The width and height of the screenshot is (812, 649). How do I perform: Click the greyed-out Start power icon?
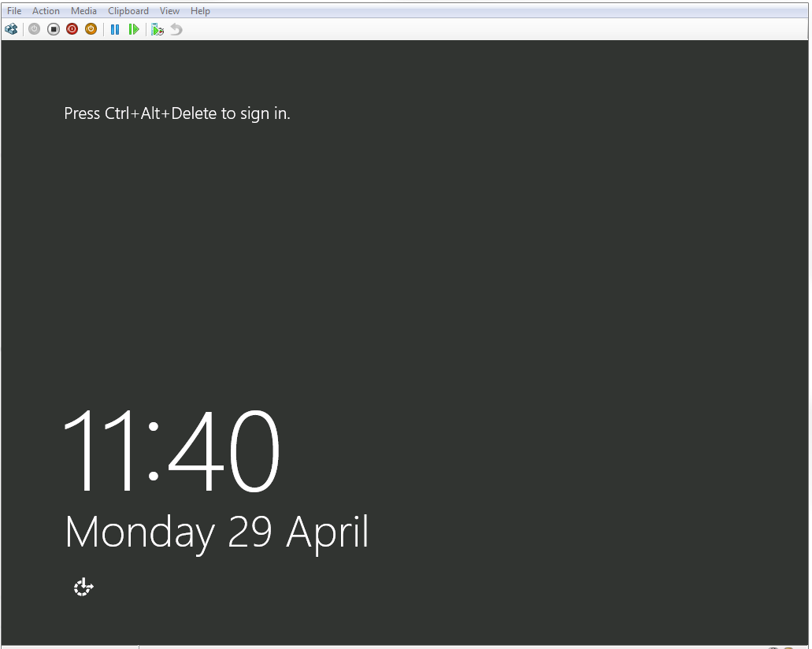click(x=34, y=29)
